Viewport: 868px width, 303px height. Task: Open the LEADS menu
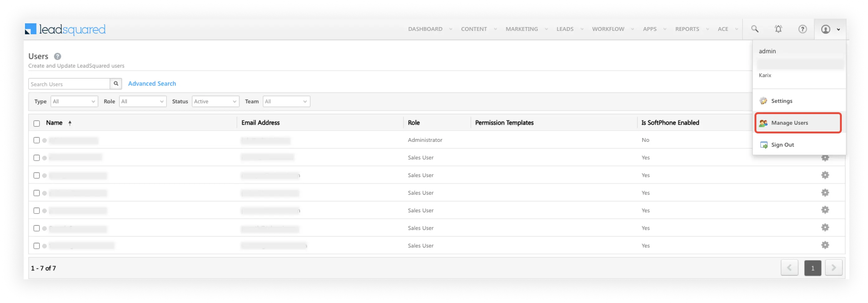coord(565,29)
